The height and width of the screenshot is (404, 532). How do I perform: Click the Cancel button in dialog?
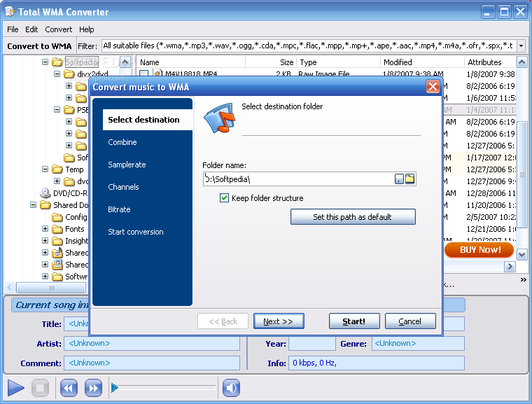tap(410, 321)
